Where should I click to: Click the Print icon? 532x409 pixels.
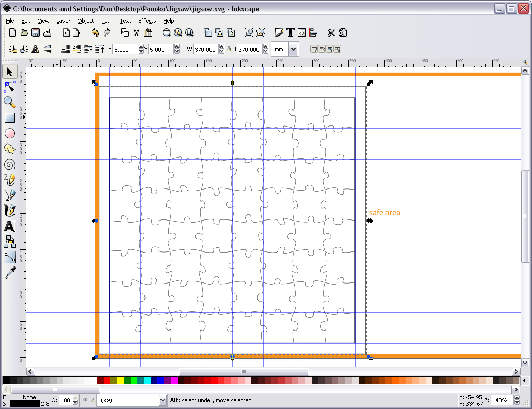pyautogui.click(x=47, y=33)
